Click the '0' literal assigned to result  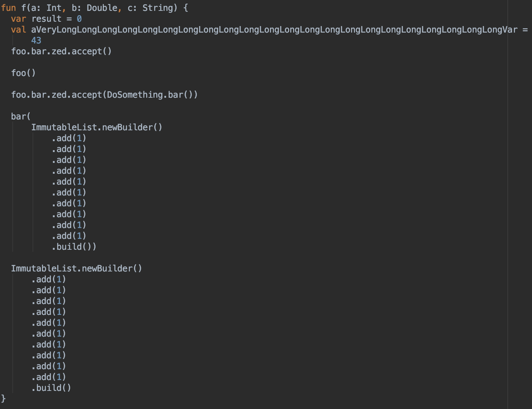click(79, 19)
